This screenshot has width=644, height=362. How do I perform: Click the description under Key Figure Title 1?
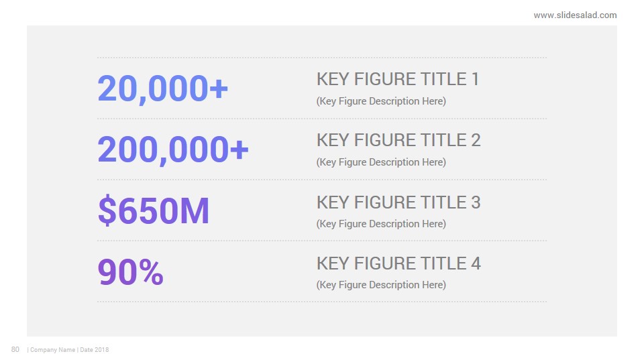pyautogui.click(x=381, y=101)
